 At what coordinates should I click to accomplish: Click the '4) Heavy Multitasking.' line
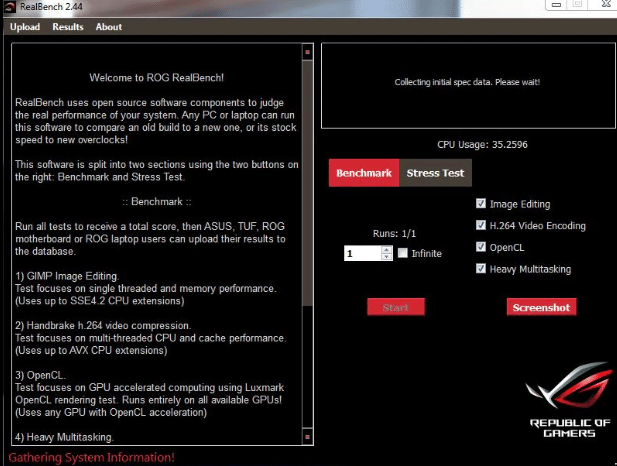pos(65,437)
